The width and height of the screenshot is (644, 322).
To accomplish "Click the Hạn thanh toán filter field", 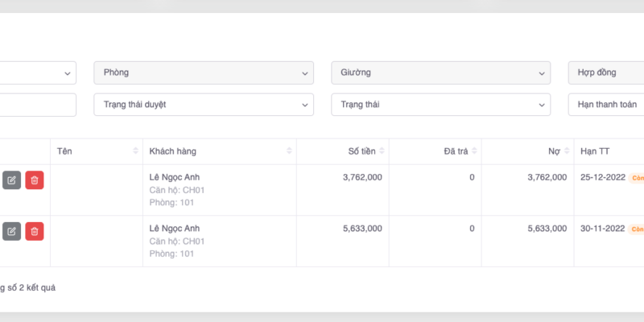I will [x=605, y=105].
